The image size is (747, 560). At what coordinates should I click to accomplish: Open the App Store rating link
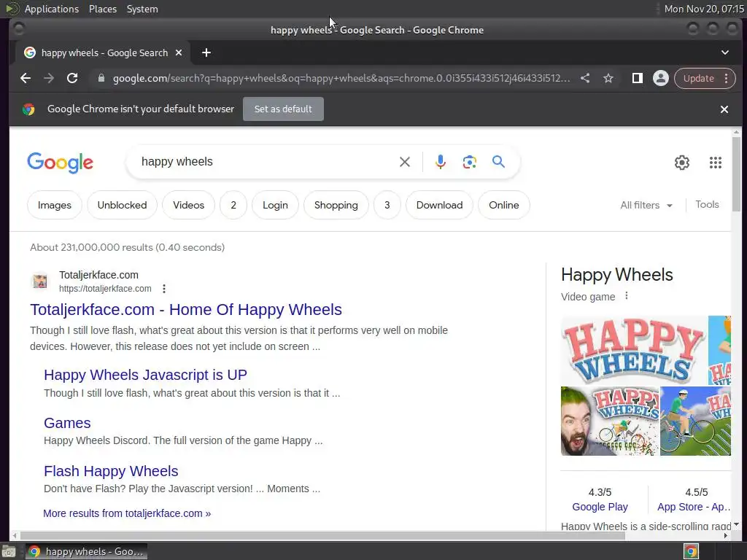point(694,507)
